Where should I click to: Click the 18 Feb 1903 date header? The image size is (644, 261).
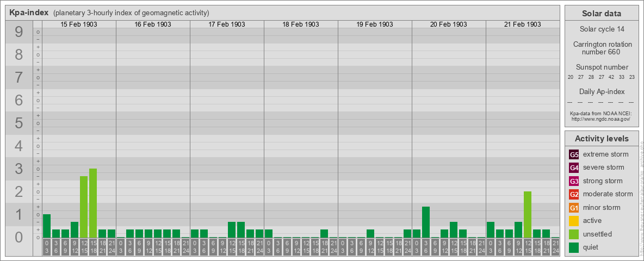301,24
